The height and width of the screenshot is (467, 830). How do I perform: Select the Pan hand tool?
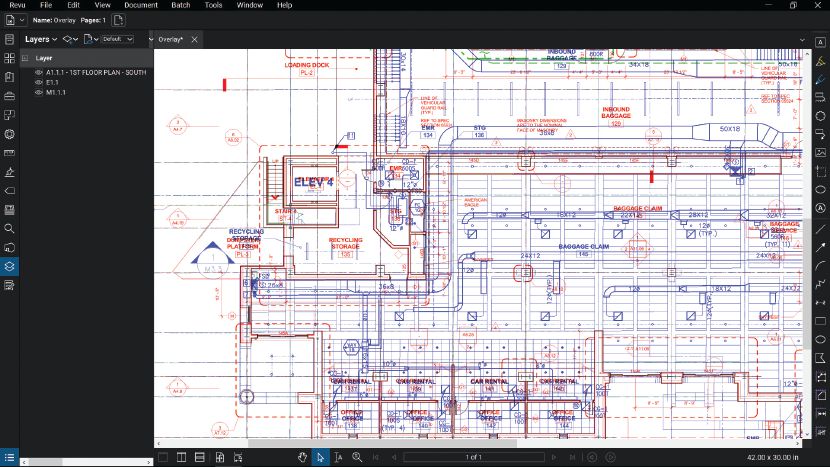(x=302, y=457)
